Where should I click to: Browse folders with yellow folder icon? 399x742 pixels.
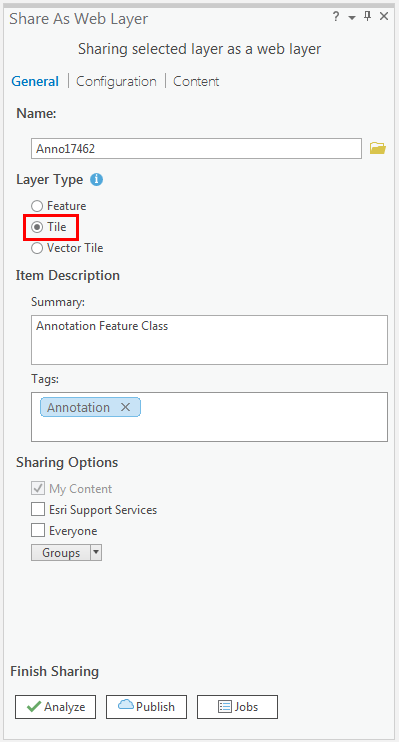pyautogui.click(x=378, y=149)
